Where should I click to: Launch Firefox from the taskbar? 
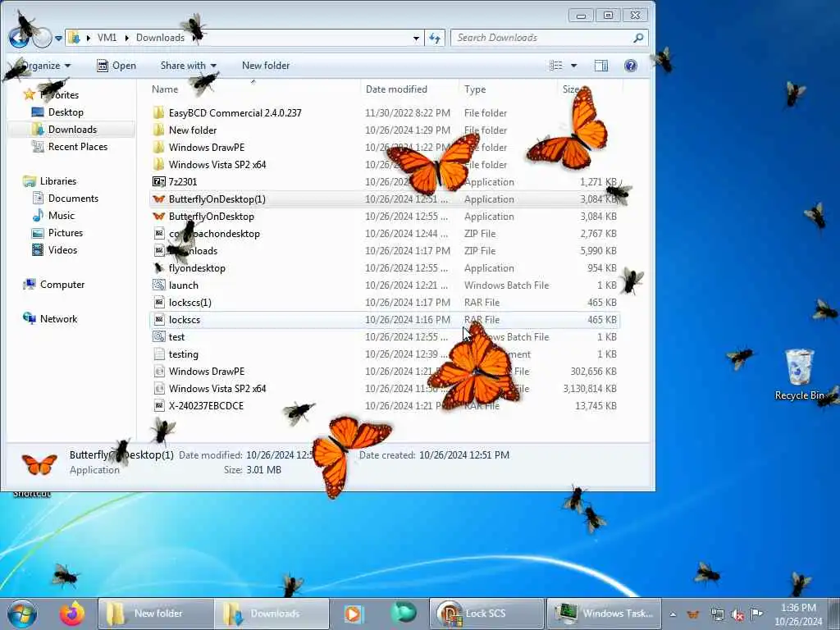tap(72, 614)
